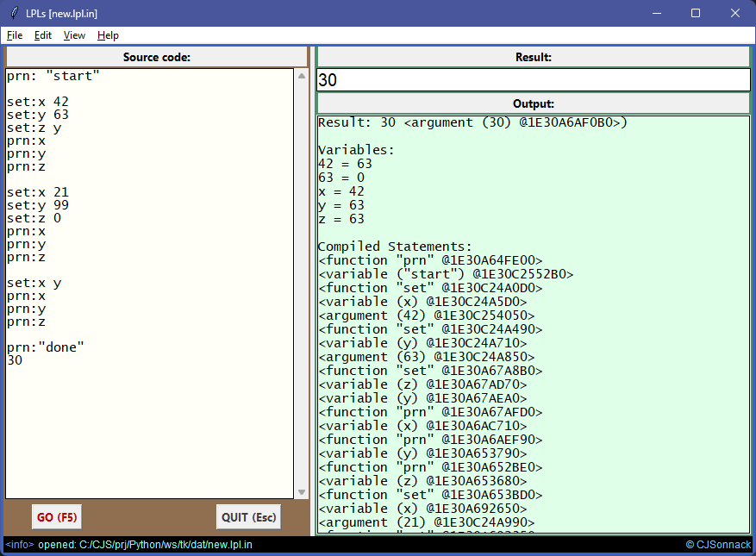The height and width of the screenshot is (556, 756).
Task: Place cursor on the prn: "start" line
Action: pos(53,76)
